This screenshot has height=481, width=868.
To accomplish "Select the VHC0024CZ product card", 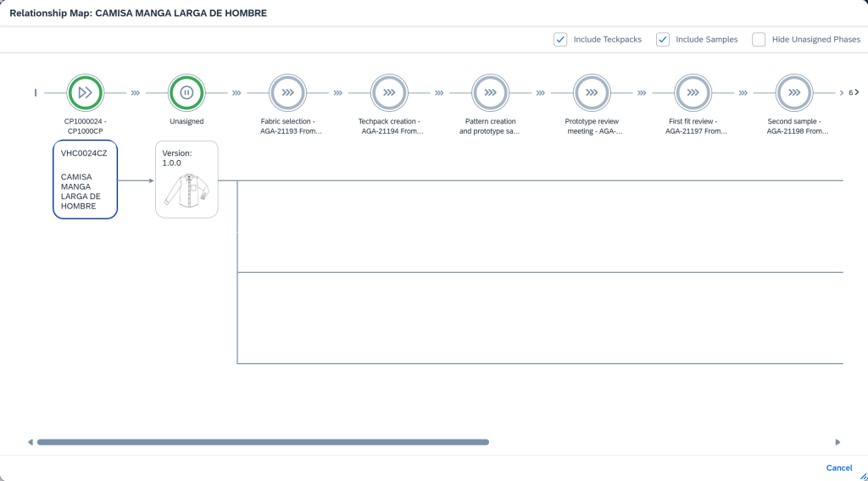I will (85, 180).
